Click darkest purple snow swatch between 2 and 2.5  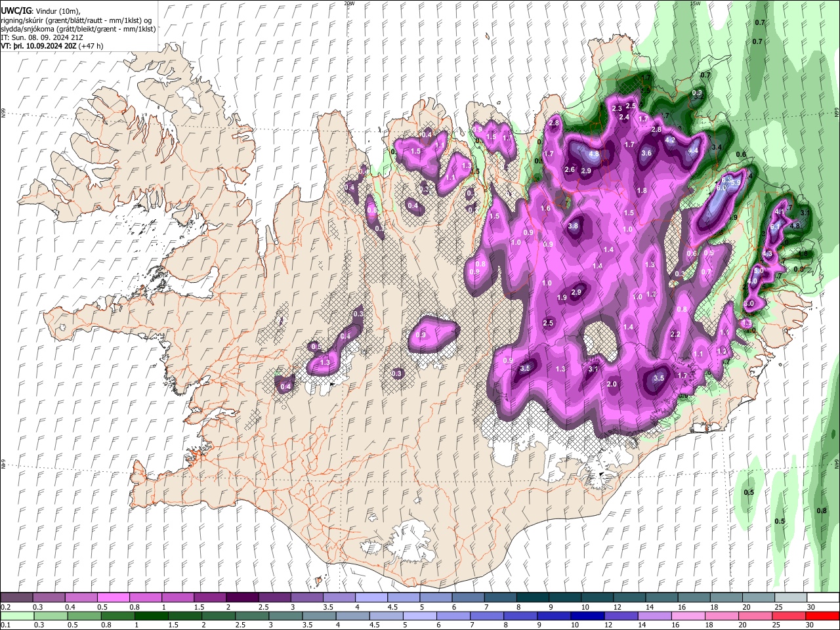tap(241, 598)
